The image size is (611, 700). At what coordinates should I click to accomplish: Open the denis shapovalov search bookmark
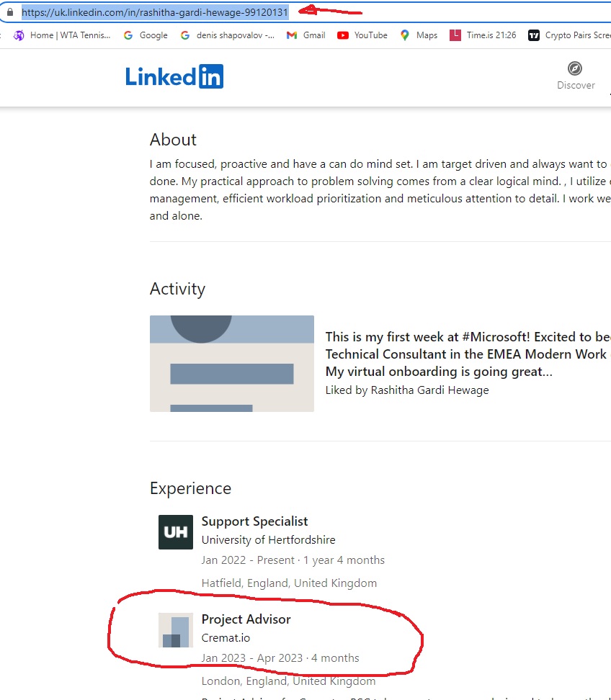[x=228, y=35]
